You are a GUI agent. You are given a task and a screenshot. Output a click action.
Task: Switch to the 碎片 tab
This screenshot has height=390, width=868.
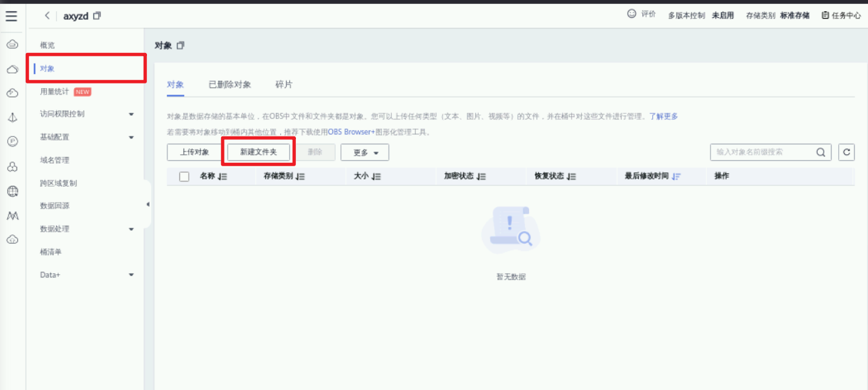[284, 85]
